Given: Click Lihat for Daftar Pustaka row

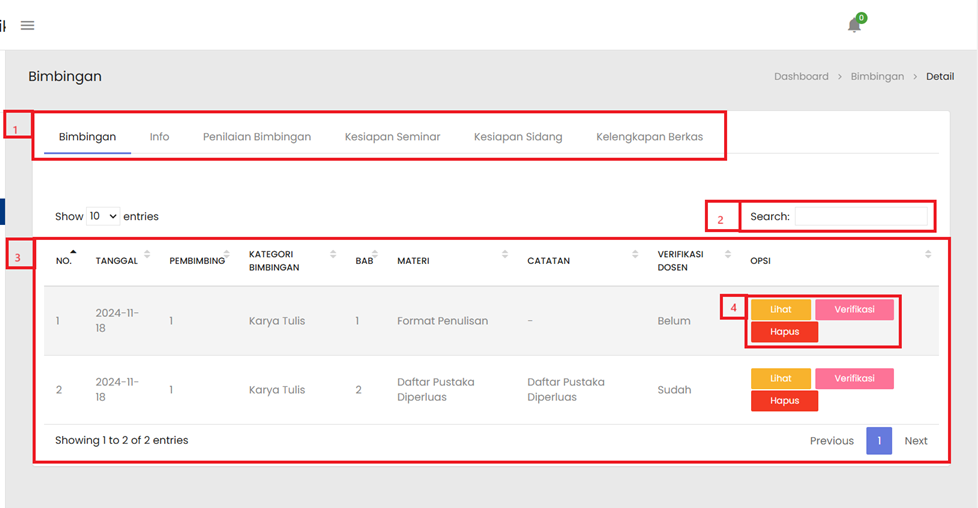Looking at the screenshot, I should click(780, 378).
